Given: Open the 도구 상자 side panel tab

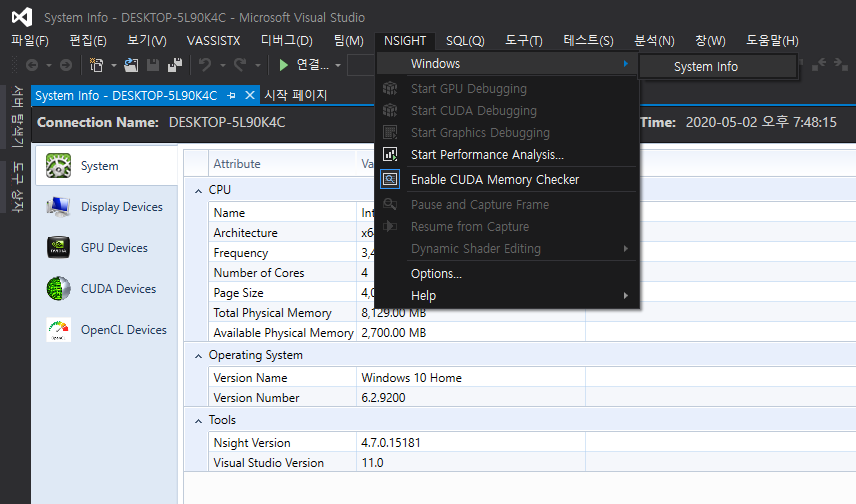Looking at the screenshot, I should [18, 187].
